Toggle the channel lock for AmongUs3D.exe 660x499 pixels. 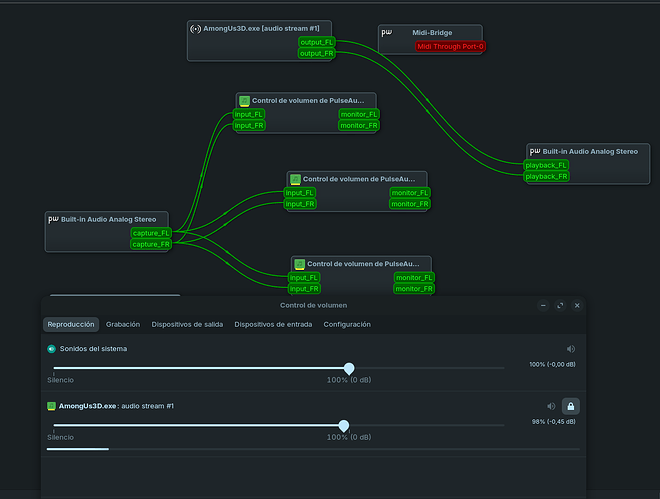pos(571,406)
